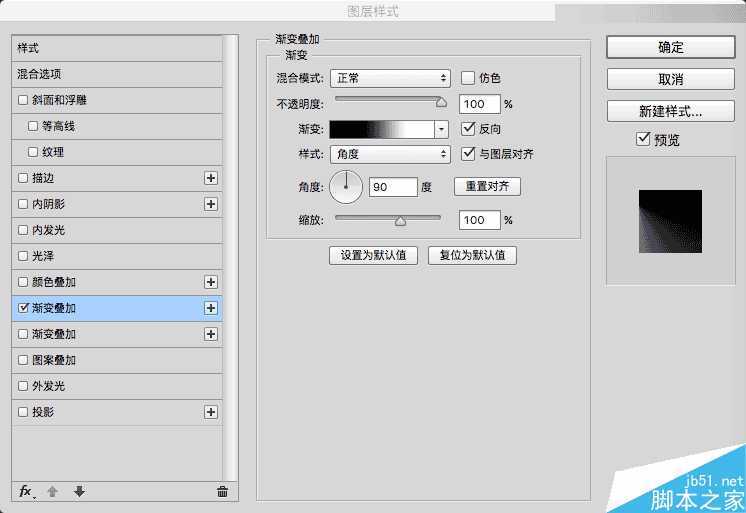The image size is (746, 513).
Task: Check the second 渐变叠加 checkbox
Action: click(x=23, y=334)
